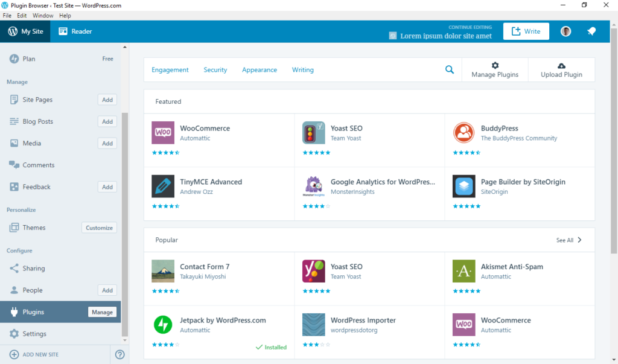
Task: Click the Write button
Action: coord(526,31)
